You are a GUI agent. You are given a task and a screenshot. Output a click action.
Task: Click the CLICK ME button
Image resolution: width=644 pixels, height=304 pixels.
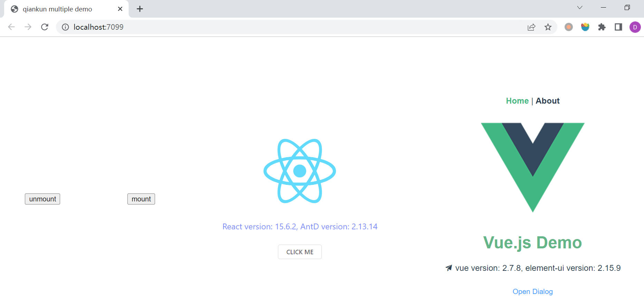click(x=300, y=252)
